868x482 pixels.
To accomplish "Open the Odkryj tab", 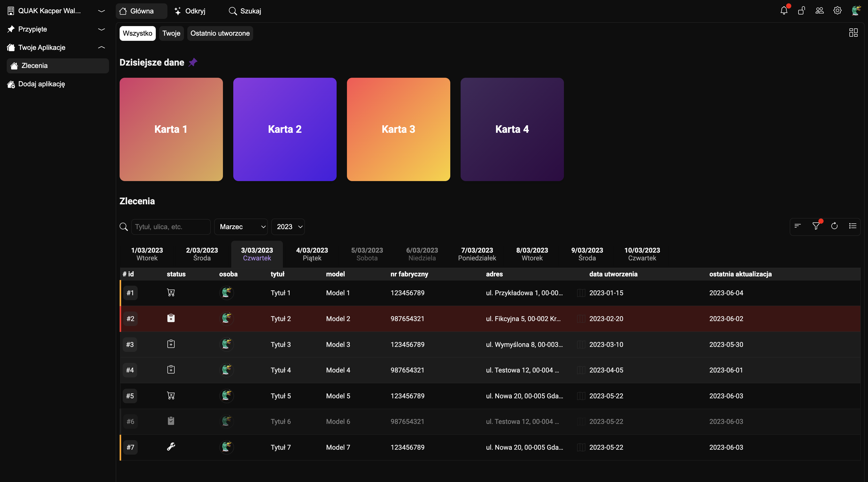I will tap(190, 11).
